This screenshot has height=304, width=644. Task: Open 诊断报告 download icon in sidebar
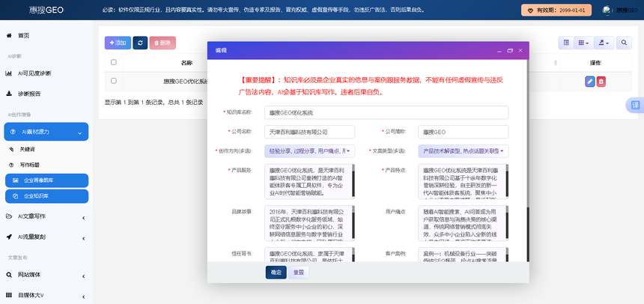click(9, 94)
